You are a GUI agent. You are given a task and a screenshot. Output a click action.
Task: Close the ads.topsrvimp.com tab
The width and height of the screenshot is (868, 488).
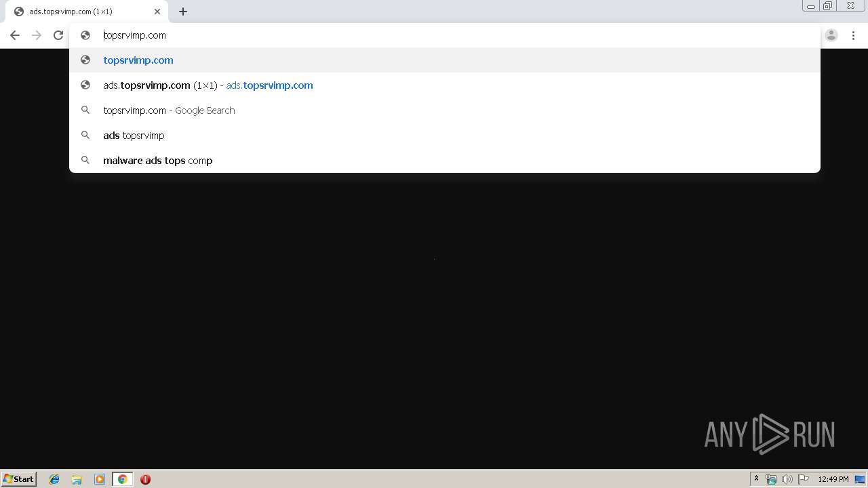[x=157, y=12]
